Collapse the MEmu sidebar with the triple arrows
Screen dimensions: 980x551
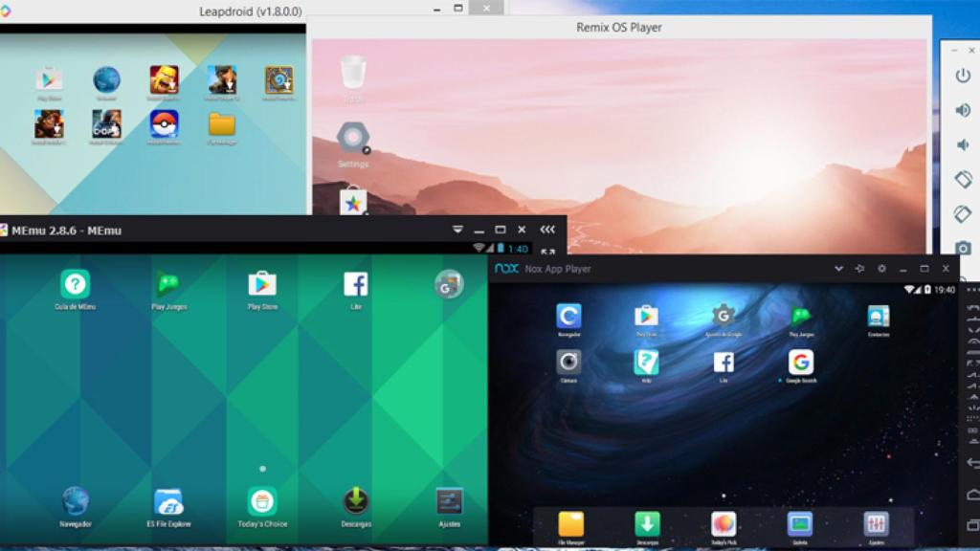tap(546, 230)
